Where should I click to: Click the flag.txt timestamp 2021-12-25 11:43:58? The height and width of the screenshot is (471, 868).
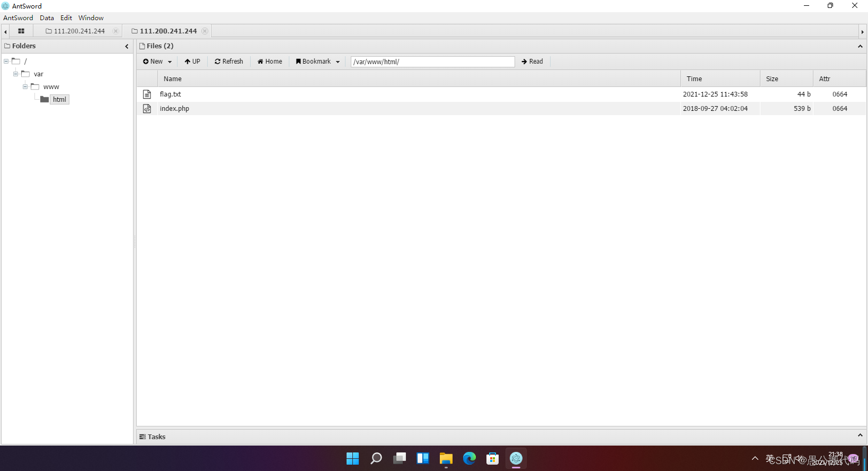pyautogui.click(x=715, y=94)
